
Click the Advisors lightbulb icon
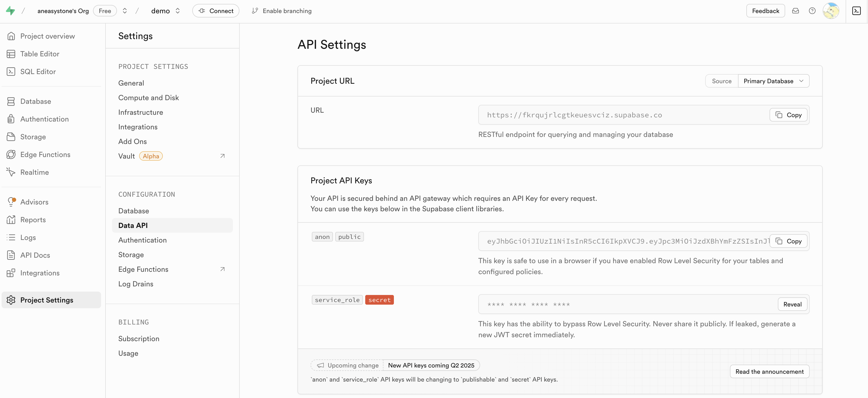[11, 202]
